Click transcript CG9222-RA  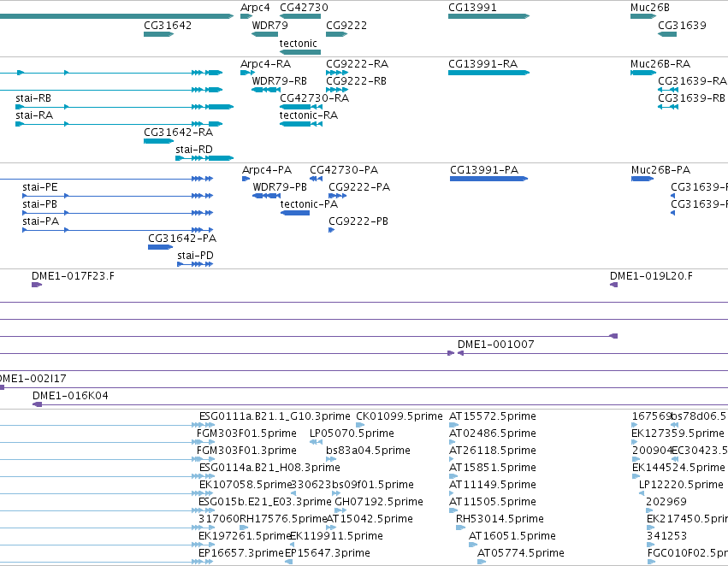coord(336,73)
